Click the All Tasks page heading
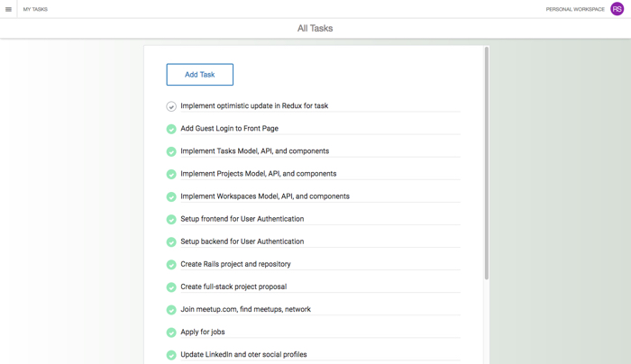The width and height of the screenshot is (631, 364). pyautogui.click(x=315, y=29)
